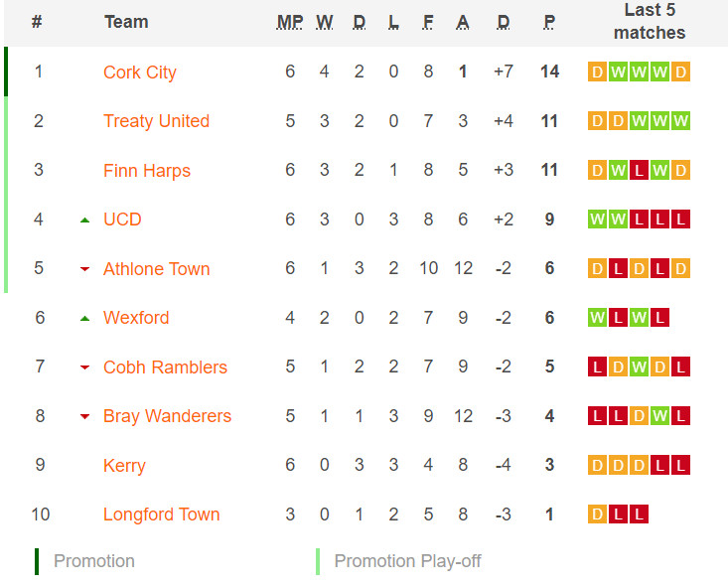Click Wexford's first green W result badge

tap(597, 318)
